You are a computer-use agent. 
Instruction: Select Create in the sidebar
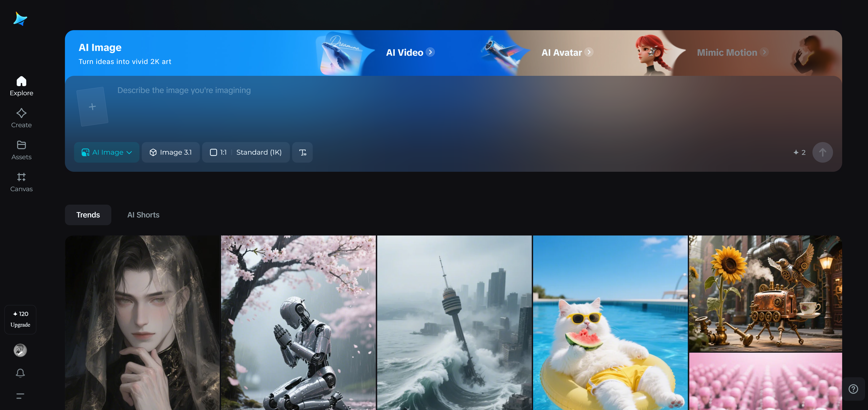pos(21,117)
